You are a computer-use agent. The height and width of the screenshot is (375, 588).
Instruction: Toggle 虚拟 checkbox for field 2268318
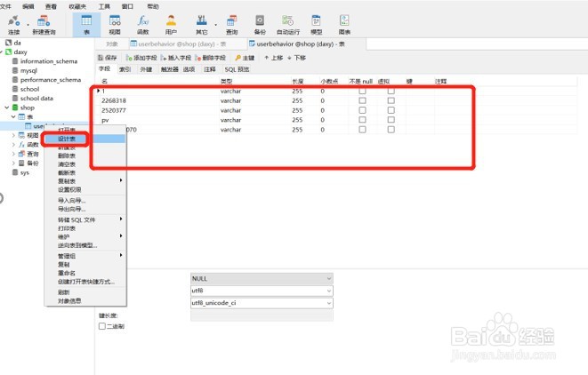391,100
